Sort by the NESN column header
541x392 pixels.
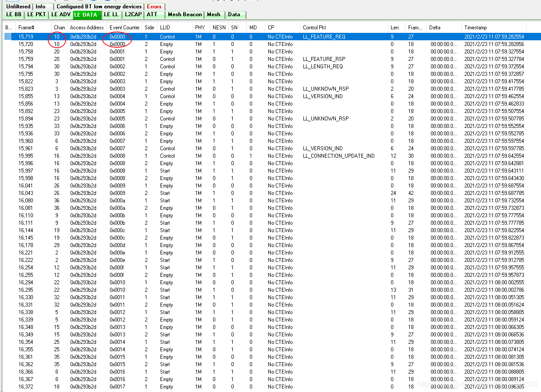pyautogui.click(x=219, y=28)
